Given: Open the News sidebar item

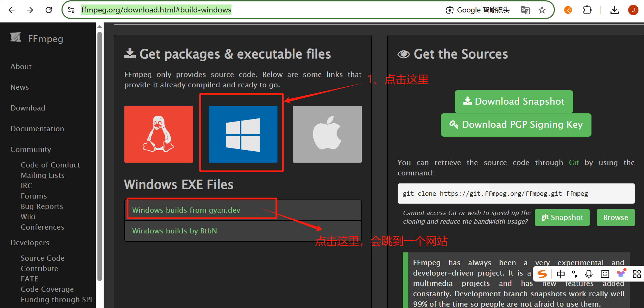Looking at the screenshot, I should pyautogui.click(x=20, y=87).
